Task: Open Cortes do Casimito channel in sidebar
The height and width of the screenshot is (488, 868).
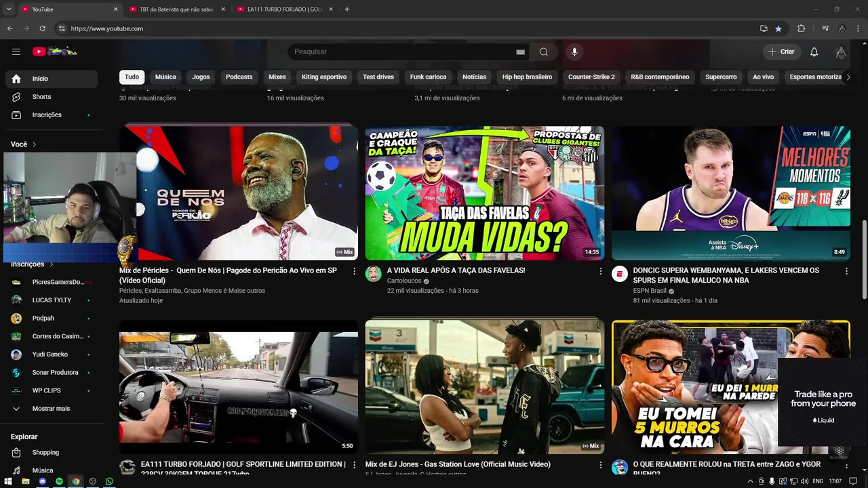Action: pos(52,337)
